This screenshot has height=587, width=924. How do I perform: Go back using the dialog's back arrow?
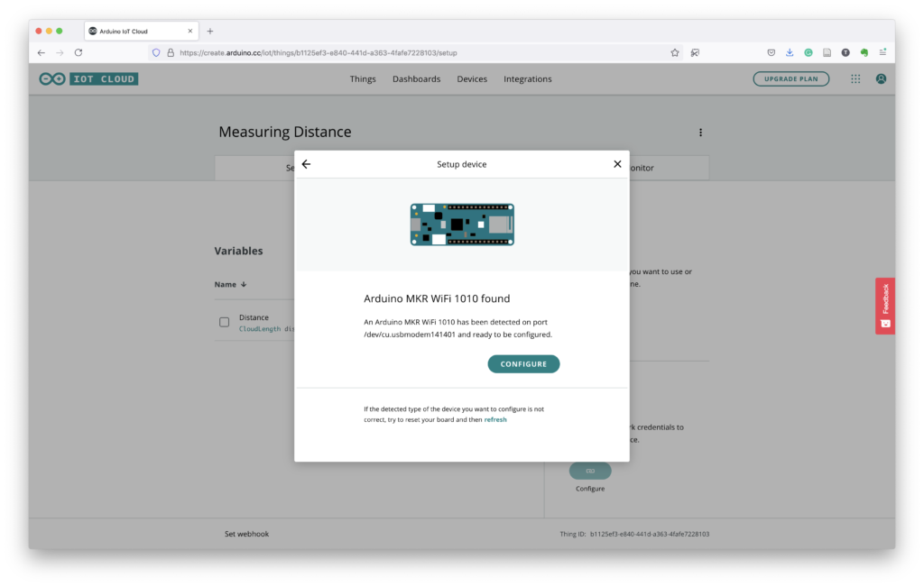pyautogui.click(x=307, y=164)
